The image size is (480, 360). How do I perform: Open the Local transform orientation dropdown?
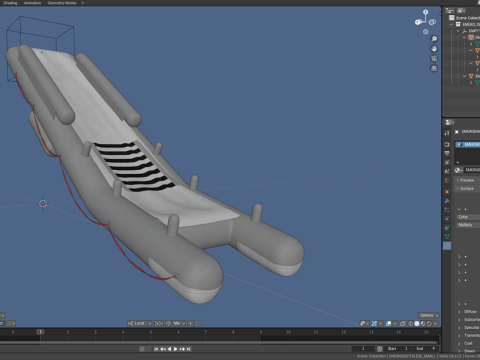(139, 323)
